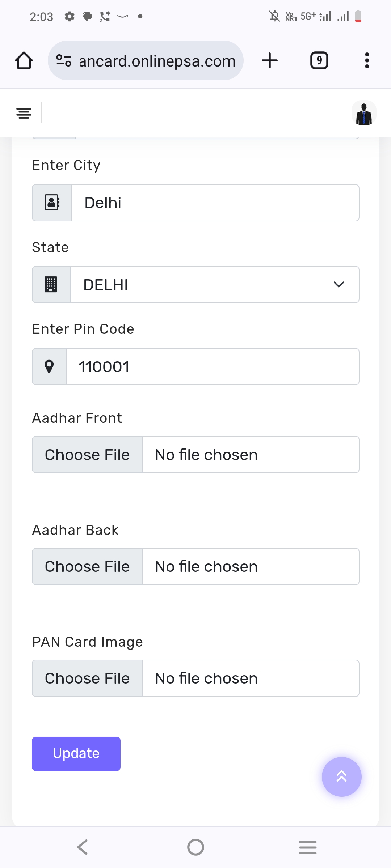Open the sidebar hamburger menu
This screenshot has height=868, width=391.
pyautogui.click(x=24, y=113)
